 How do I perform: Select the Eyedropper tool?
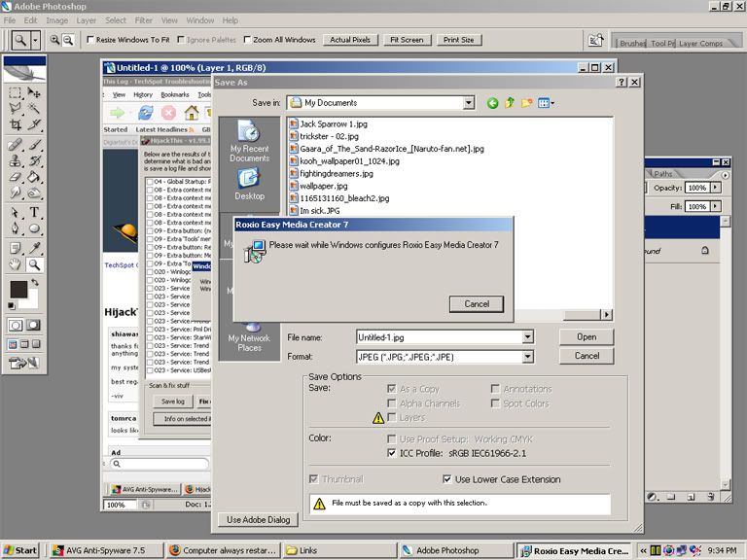coord(34,248)
